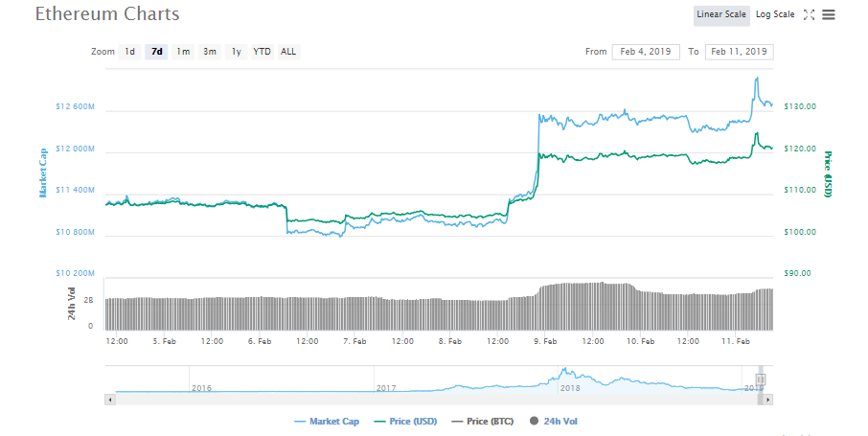Set zoom to 1y
This screenshot has height=436, width=868.
click(x=237, y=52)
